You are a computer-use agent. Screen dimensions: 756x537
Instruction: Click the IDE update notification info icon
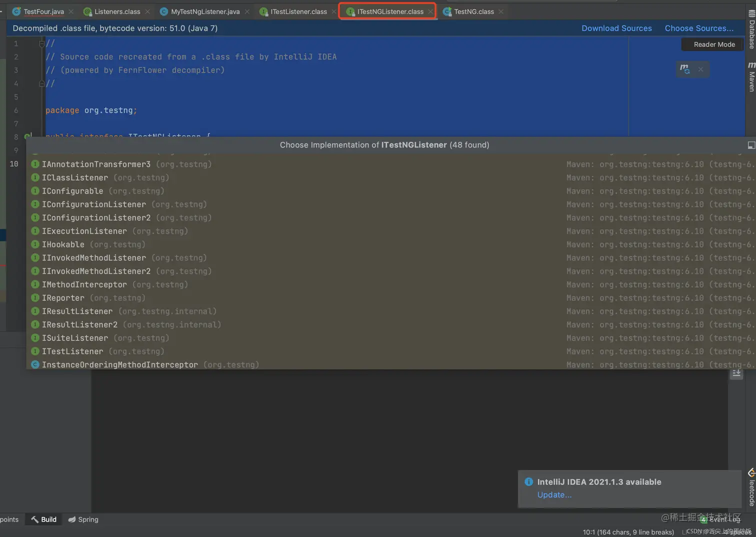pos(528,482)
